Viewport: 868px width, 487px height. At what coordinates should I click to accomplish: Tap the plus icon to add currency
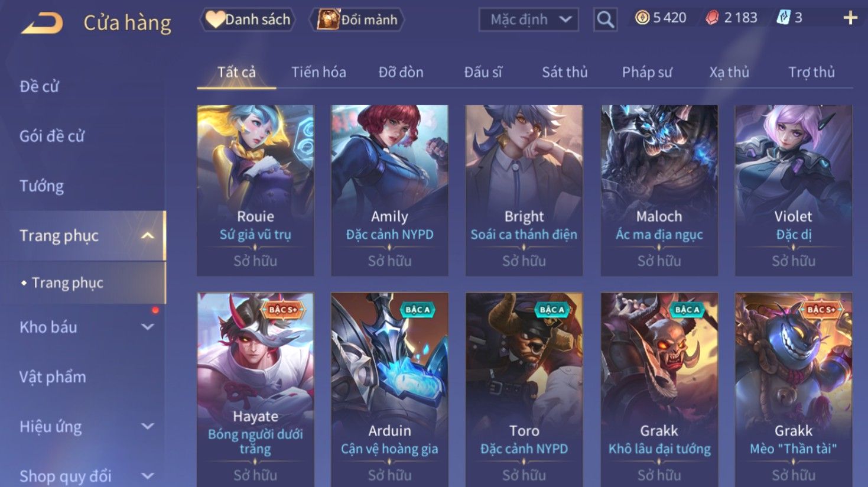point(850,18)
